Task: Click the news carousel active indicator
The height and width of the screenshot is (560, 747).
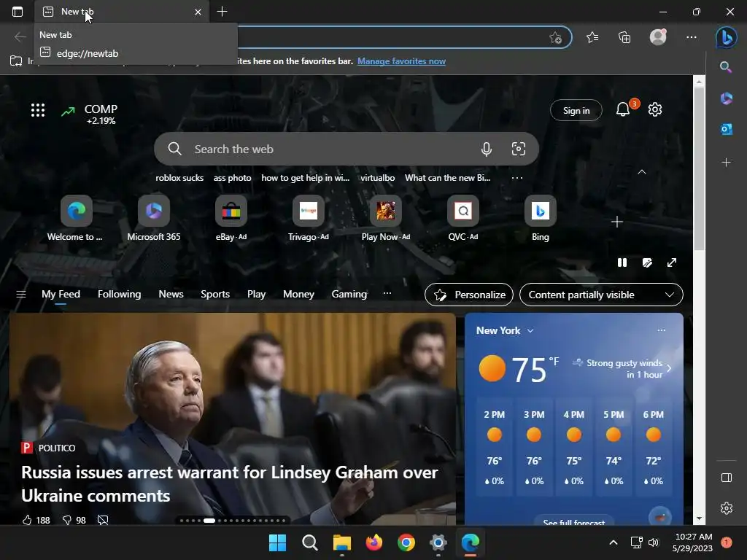Action: [209, 521]
